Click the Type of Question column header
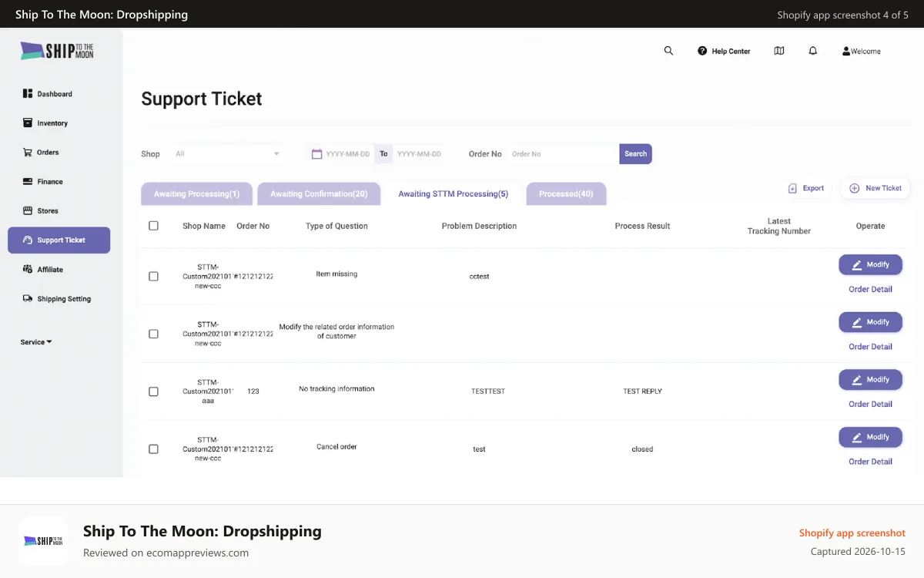Image resolution: width=924 pixels, height=578 pixels. pyautogui.click(x=336, y=226)
